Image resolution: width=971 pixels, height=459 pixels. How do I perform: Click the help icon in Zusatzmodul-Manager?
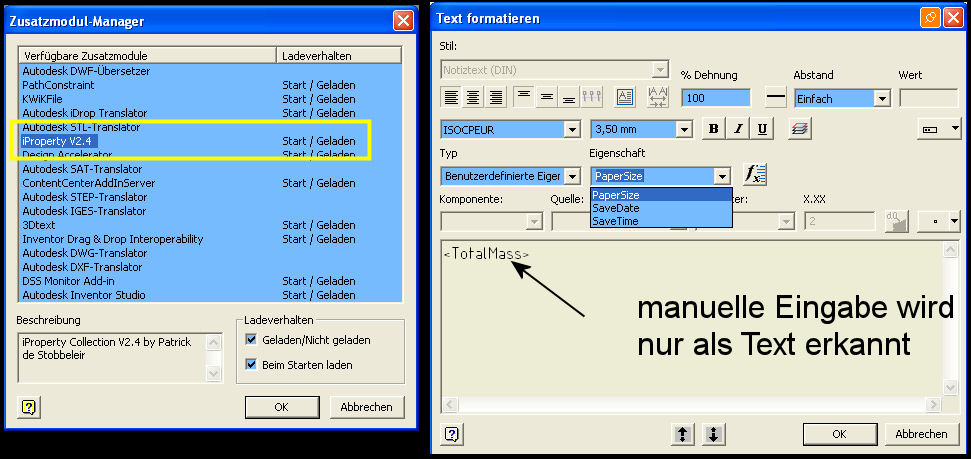pos(30,407)
